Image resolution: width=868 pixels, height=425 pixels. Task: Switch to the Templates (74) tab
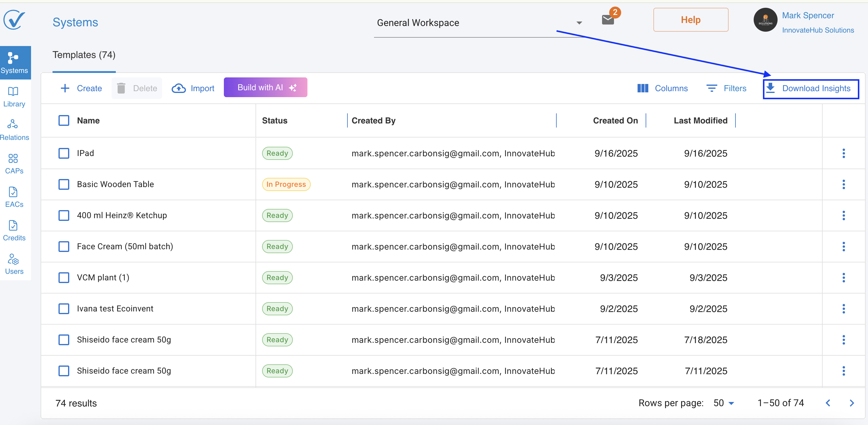84,55
